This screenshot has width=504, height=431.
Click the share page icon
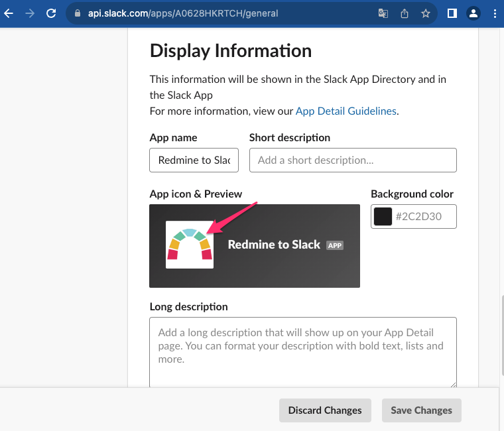405,13
